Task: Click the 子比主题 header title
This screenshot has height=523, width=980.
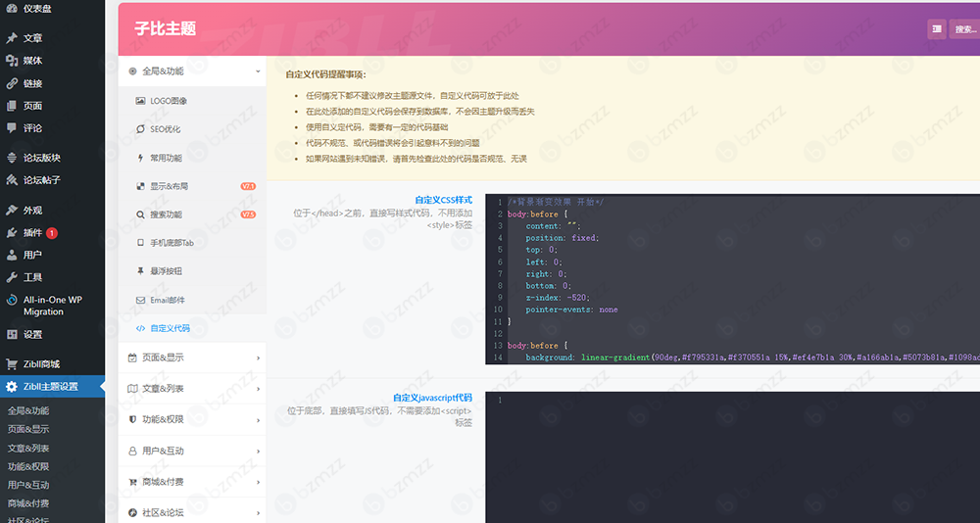Action: point(165,28)
